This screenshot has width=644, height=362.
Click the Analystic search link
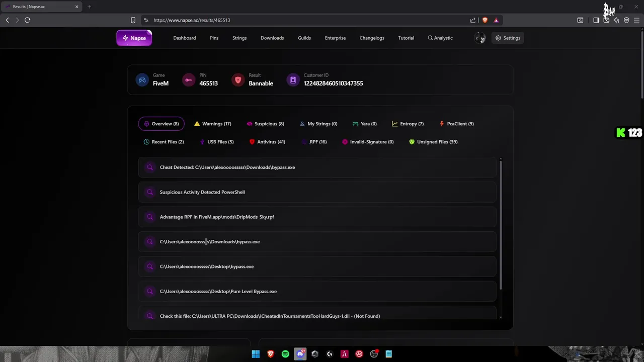(x=440, y=38)
